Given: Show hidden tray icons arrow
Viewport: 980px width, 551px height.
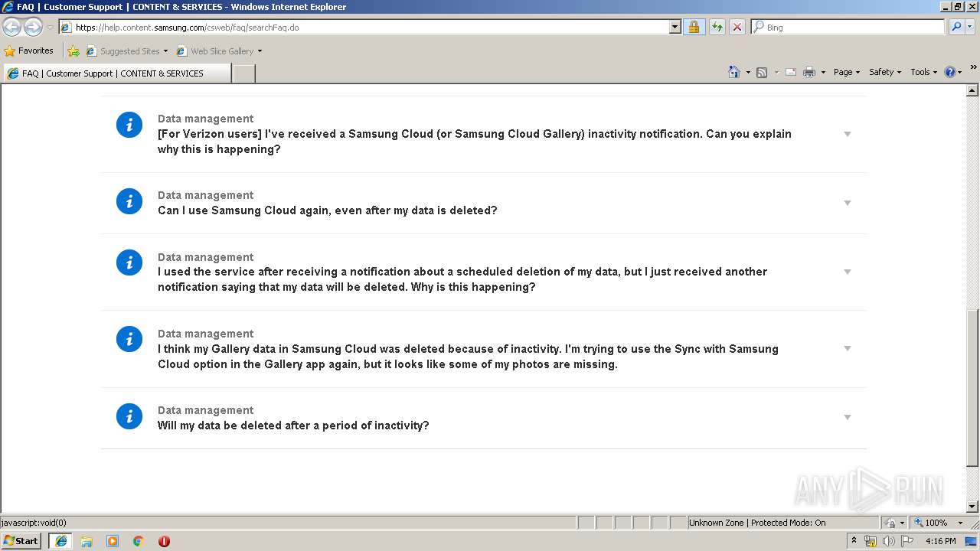Looking at the screenshot, I should (854, 541).
